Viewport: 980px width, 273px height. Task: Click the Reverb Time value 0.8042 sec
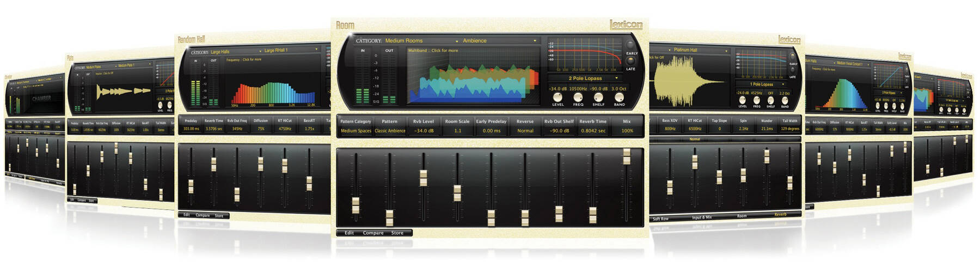[593, 131]
